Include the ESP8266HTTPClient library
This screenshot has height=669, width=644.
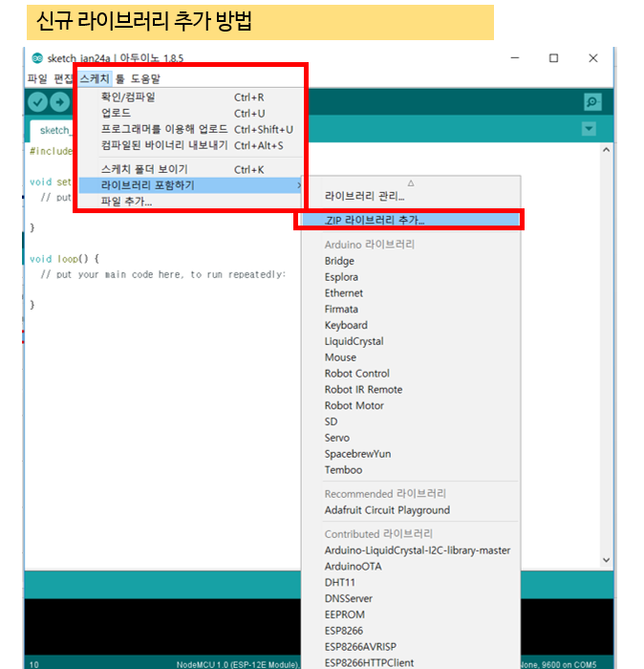[411, 663]
